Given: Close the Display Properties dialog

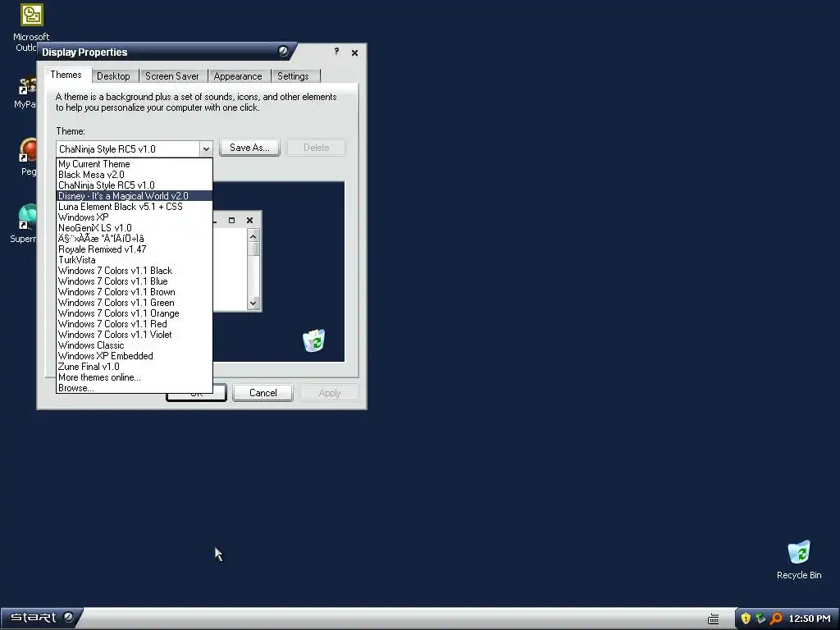Looking at the screenshot, I should tap(354, 52).
